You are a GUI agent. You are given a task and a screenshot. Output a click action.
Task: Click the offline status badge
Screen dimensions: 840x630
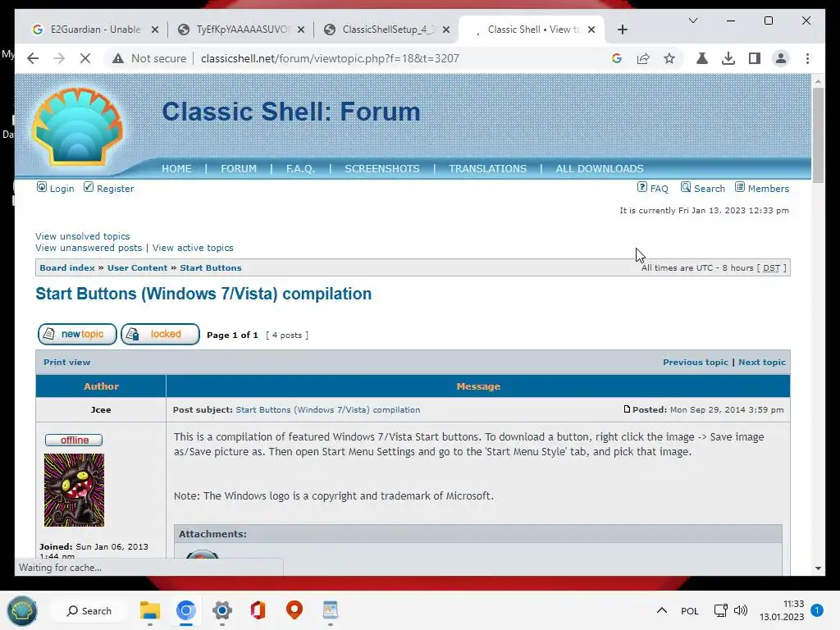[74, 441]
